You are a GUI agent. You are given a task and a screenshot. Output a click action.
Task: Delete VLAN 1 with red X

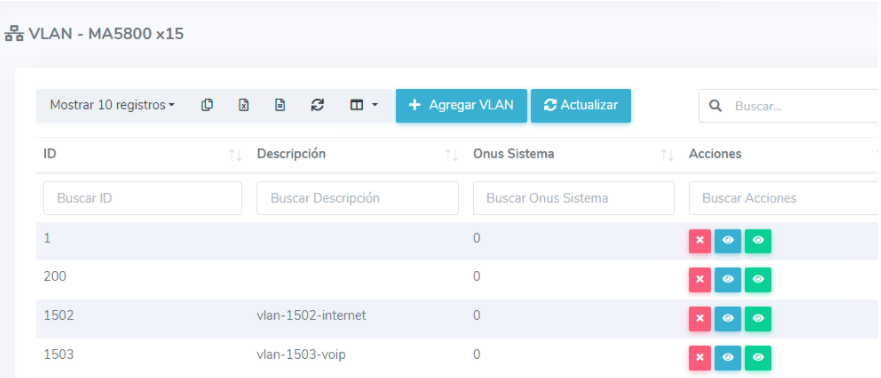(x=700, y=241)
